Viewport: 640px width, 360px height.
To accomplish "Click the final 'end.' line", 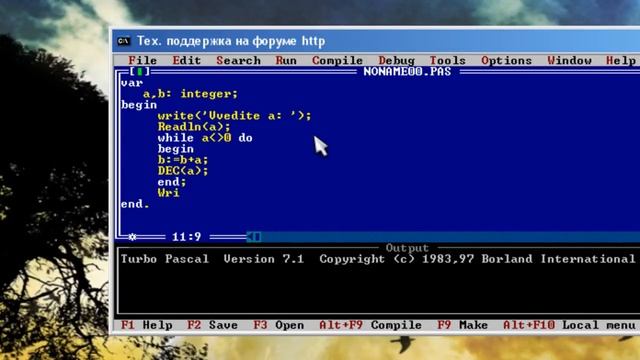I will (136, 204).
